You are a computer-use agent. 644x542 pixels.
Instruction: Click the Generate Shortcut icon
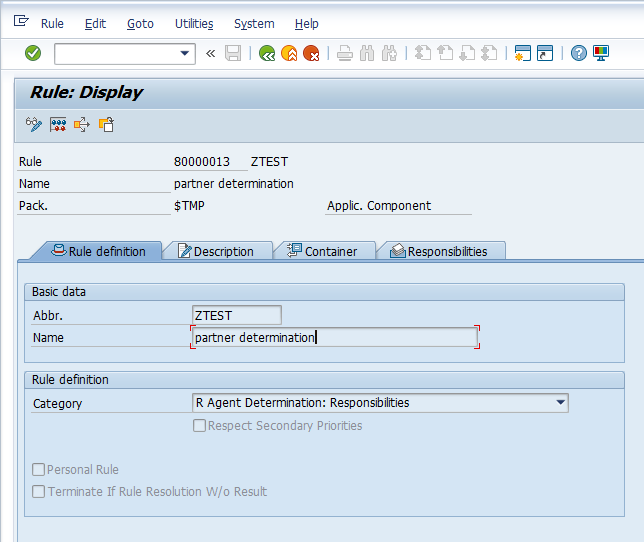coord(545,53)
